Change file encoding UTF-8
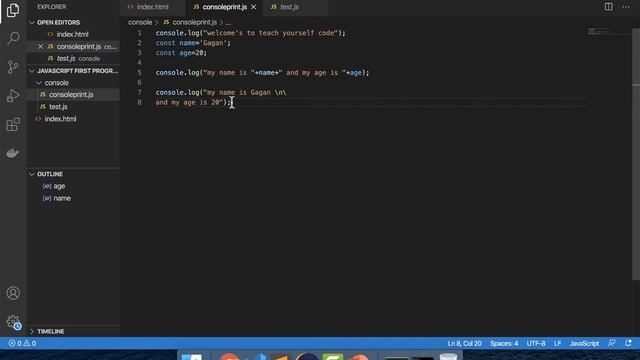 point(536,343)
